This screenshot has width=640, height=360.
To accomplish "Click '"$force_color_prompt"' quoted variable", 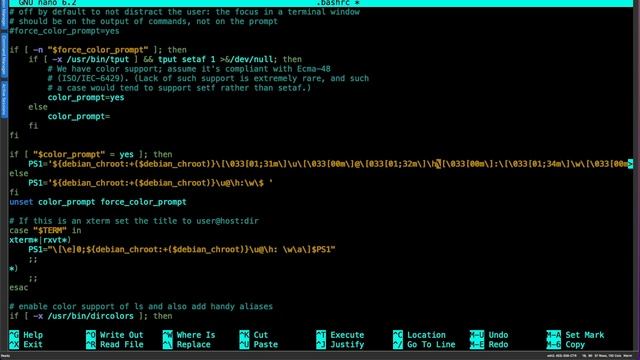I will [x=98, y=50].
